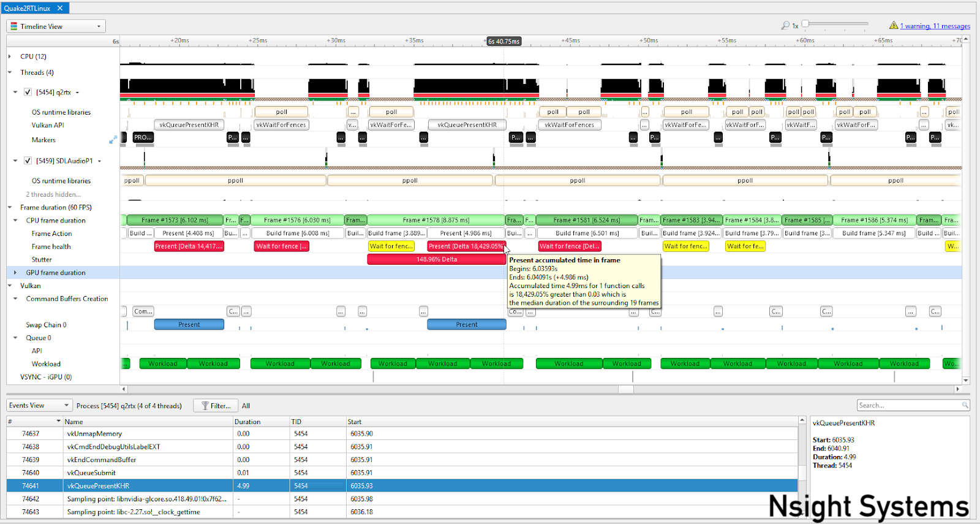Open the Timeline View dropdown

click(56, 26)
